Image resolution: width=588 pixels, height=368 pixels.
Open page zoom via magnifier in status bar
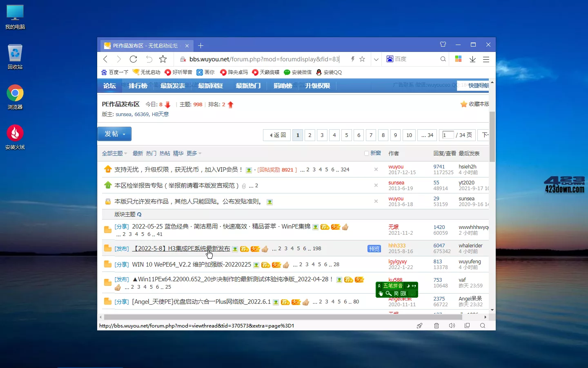483,325
